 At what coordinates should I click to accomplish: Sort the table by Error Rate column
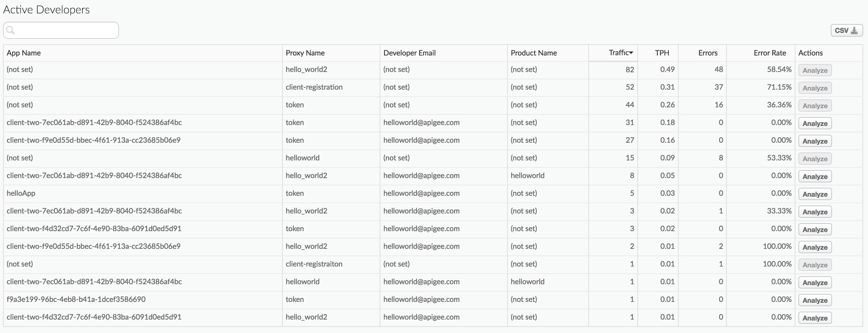point(769,52)
